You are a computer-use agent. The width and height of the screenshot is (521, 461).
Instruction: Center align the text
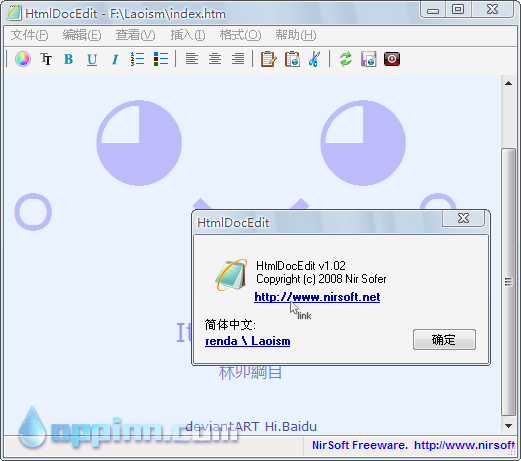tap(215, 59)
